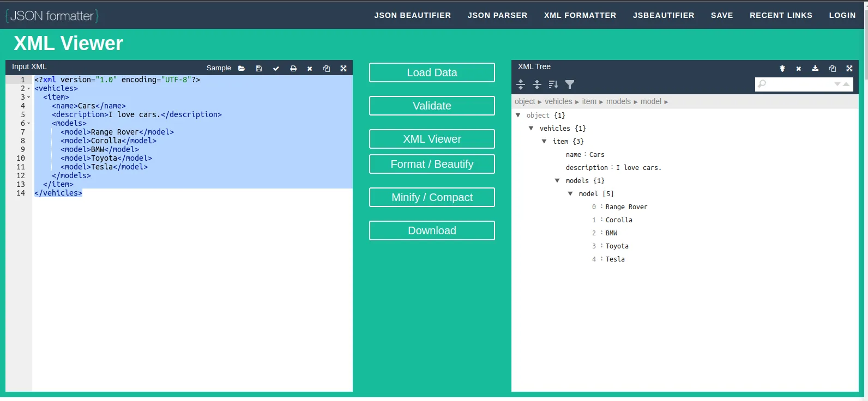Click the filter funnel icon in XML Tree
Screen dimensions: 868x401
(570, 84)
